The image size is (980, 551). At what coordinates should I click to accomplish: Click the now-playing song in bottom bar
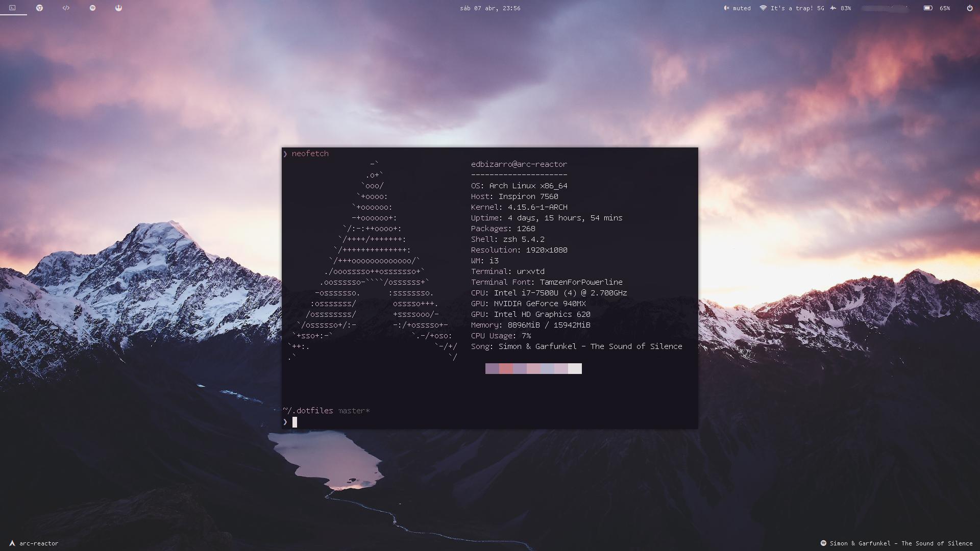click(x=901, y=543)
